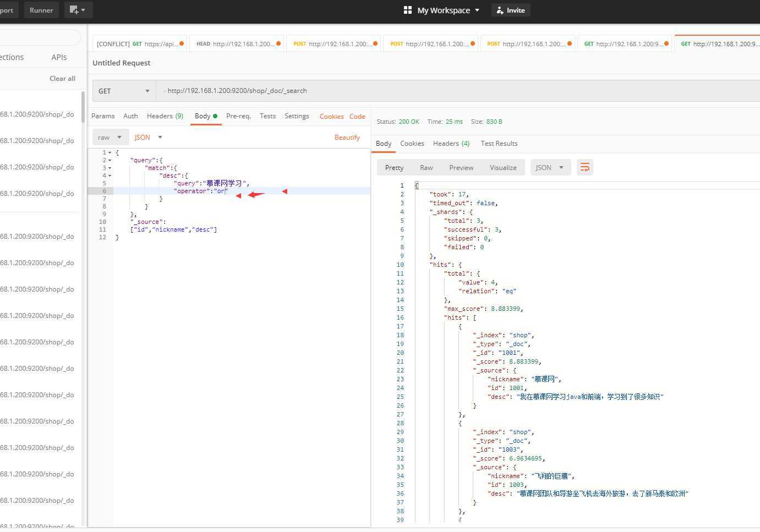Click the orange unsaved dot on CONFLICT tab

182,43
